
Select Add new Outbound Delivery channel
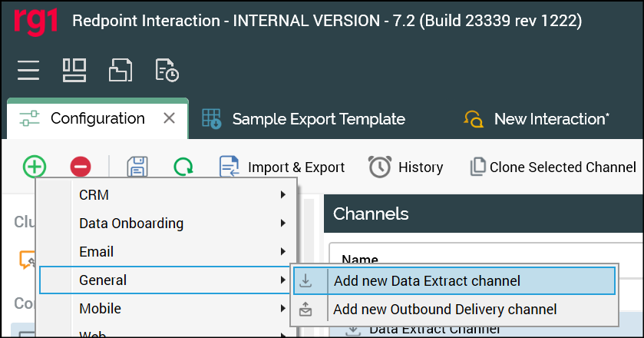[x=445, y=310]
